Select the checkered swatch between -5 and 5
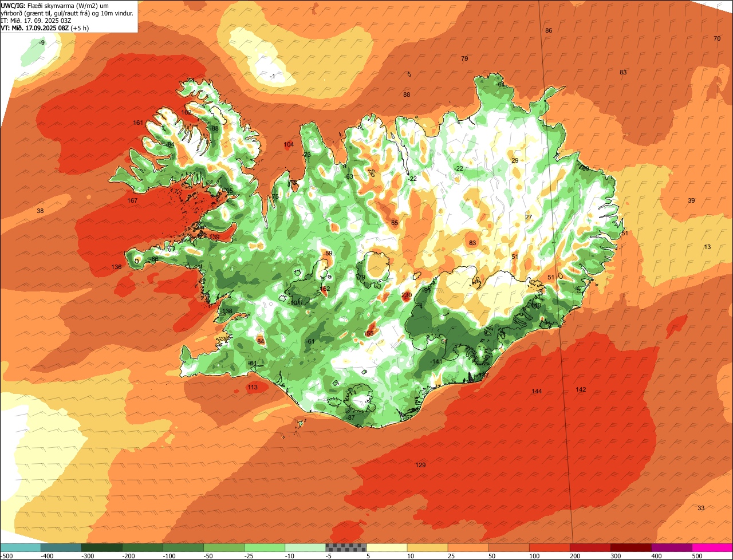This screenshot has height=560, width=733. 346,547
